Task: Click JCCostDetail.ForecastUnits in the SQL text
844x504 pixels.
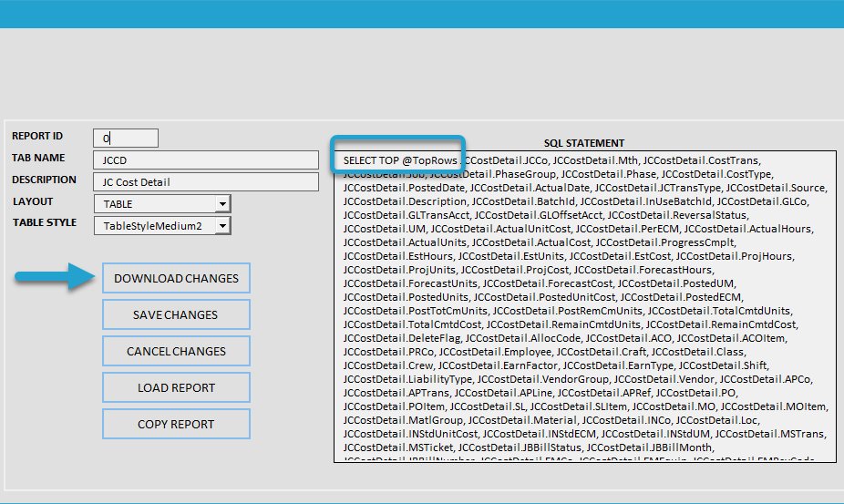Action: pos(410,283)
